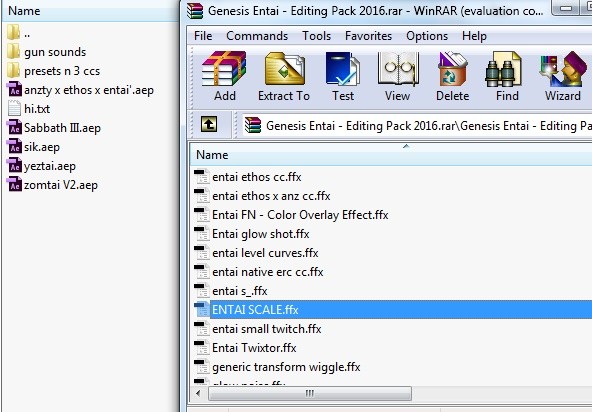Screen dimensions: 592x412
Task: Select the gun sounds folder name
Action: (x=55, y=52)
